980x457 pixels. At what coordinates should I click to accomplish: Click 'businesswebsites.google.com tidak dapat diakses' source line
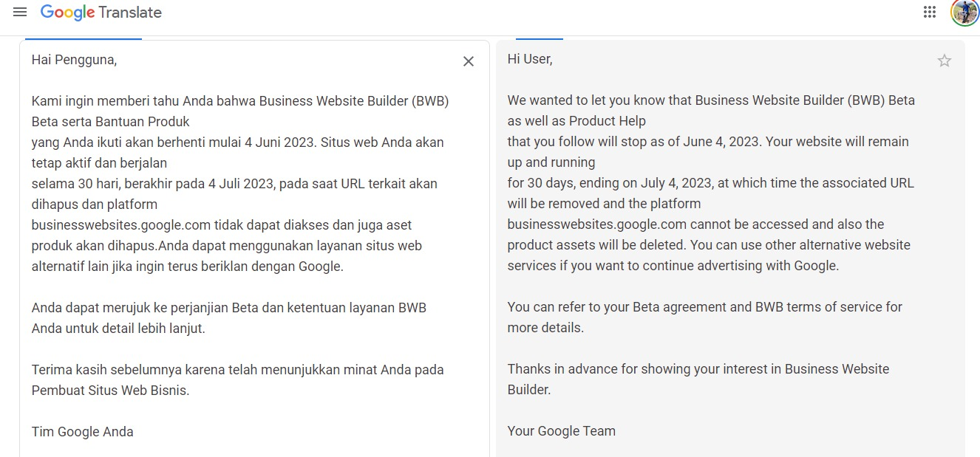222,224
